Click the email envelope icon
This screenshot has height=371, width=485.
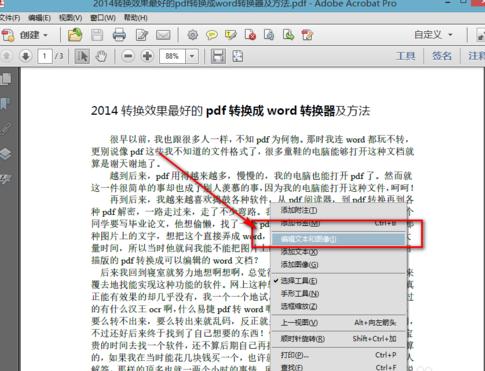point(163,35)
